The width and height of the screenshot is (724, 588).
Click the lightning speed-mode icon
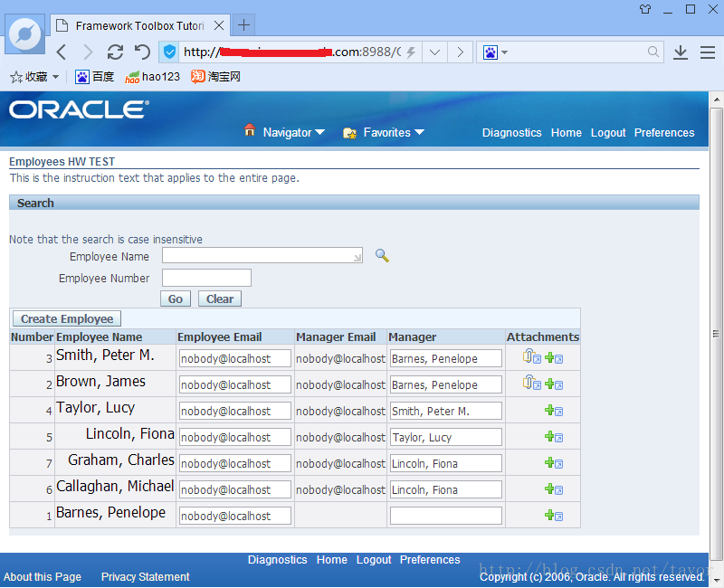click(411, 52)
